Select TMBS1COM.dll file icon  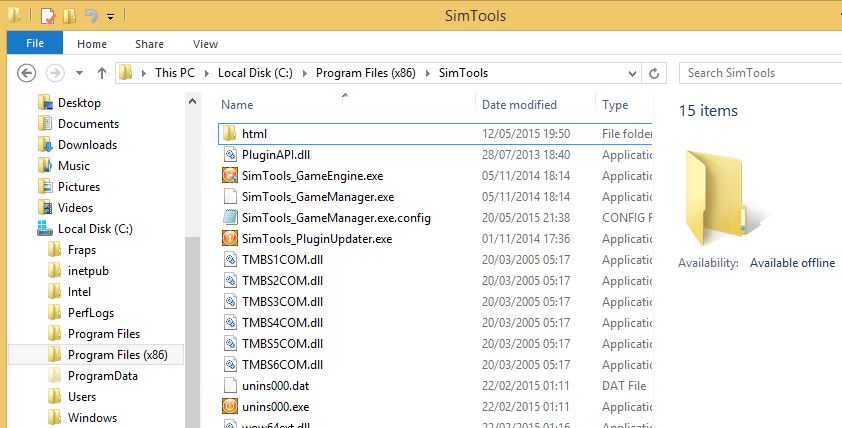230,259
